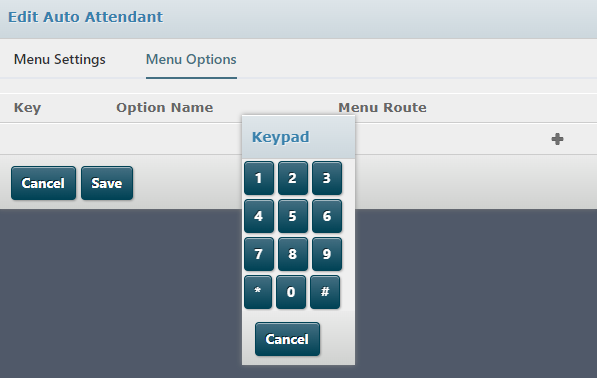The height and width of the screenshot is (378, 597).
Task: Click the Option Name column header
Action: (x=164, y=108)
